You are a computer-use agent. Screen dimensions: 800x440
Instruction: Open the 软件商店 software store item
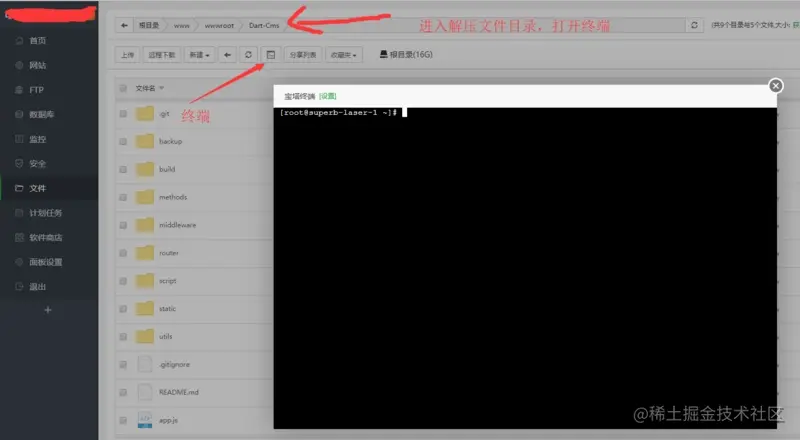45,237
